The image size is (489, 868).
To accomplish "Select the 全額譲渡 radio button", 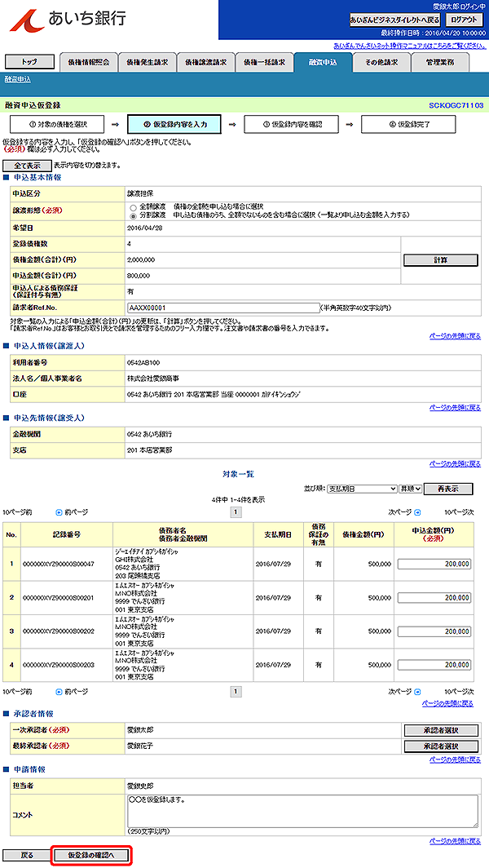I will [x=134, y=206].
